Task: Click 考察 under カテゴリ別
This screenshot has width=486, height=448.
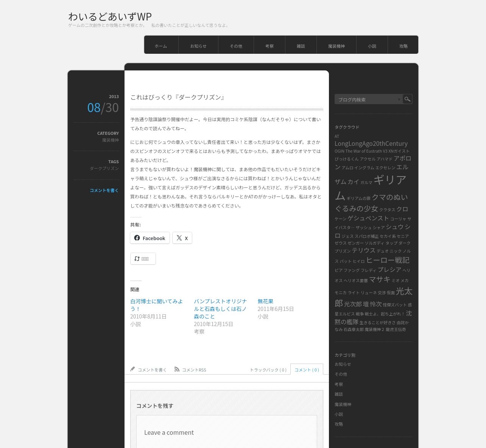Action: tap(339, 384)
